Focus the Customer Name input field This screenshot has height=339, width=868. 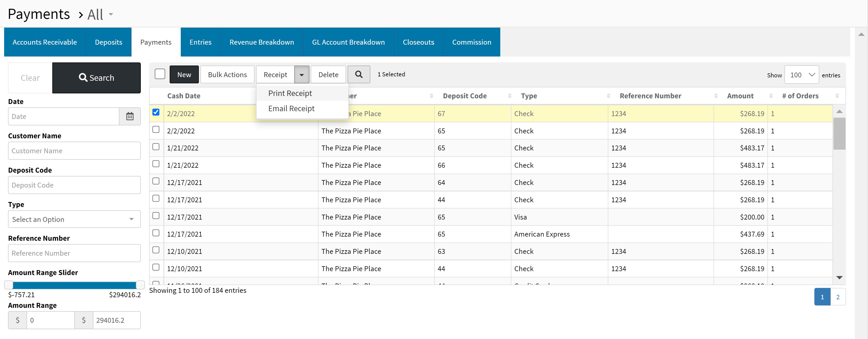(74, 151)
